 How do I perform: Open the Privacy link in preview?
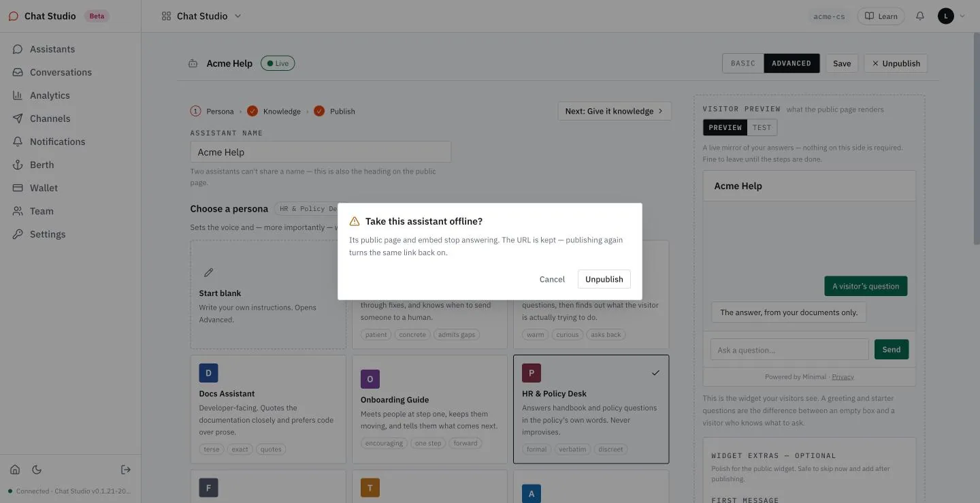coord(843,376)
